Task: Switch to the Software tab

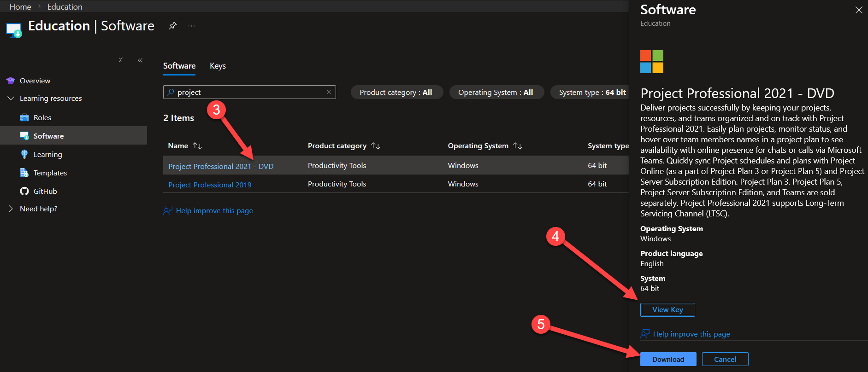Action: [x=179, y=66]
